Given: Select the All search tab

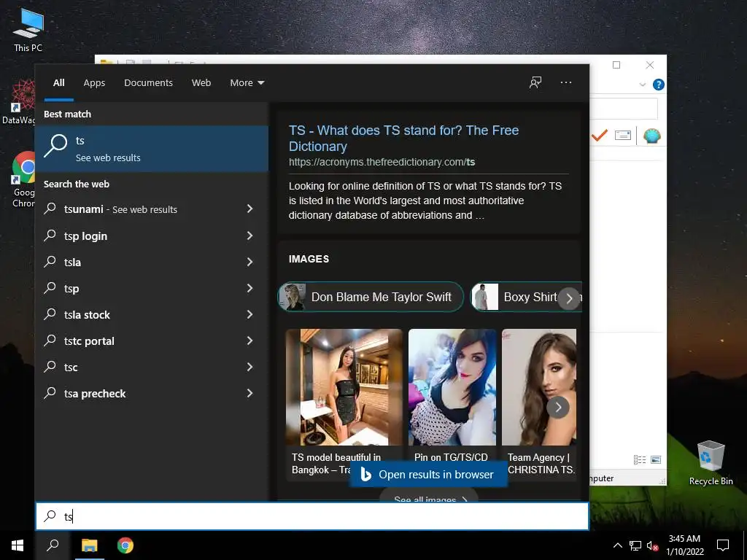Looking at the screenshot, I should (58, 83).
